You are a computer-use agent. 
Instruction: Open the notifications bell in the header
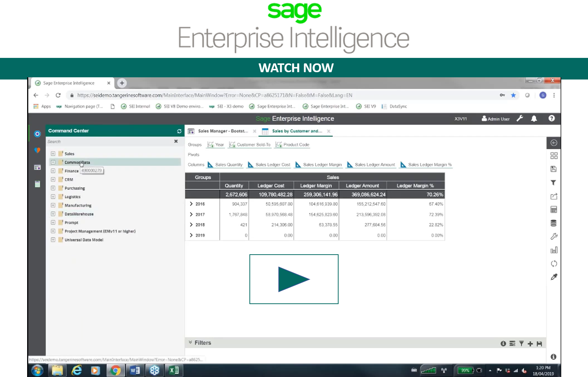(x=534, y=118)
